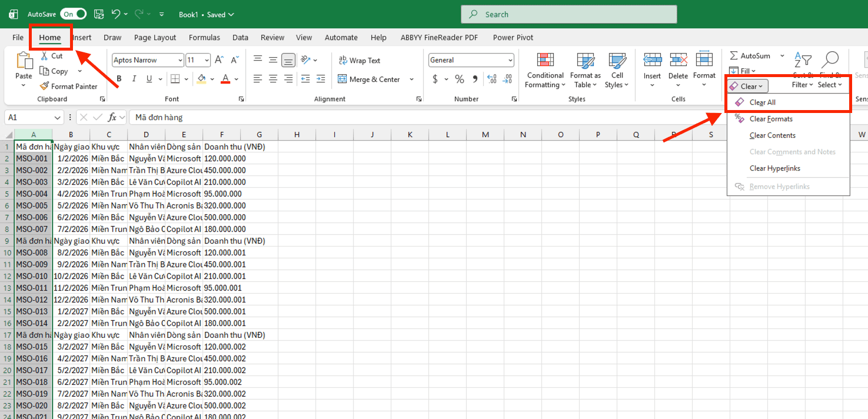Select Clear Formats from the menu

771,119
